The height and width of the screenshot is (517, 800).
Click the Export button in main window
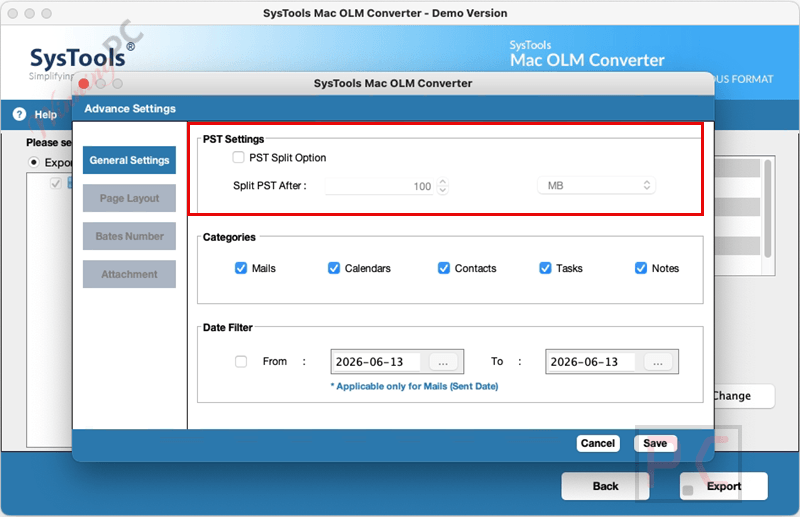tap(723, 486)
